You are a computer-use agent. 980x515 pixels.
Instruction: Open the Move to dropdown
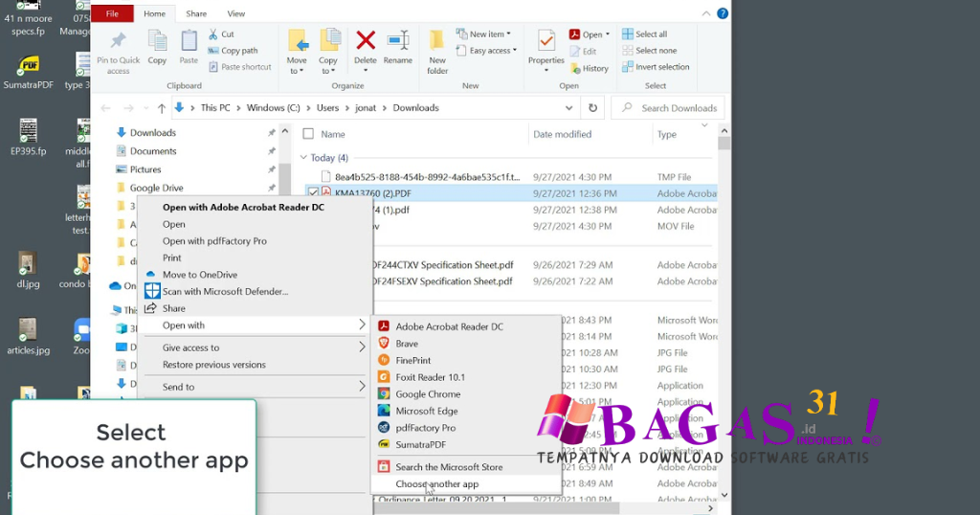click(297, 52)
